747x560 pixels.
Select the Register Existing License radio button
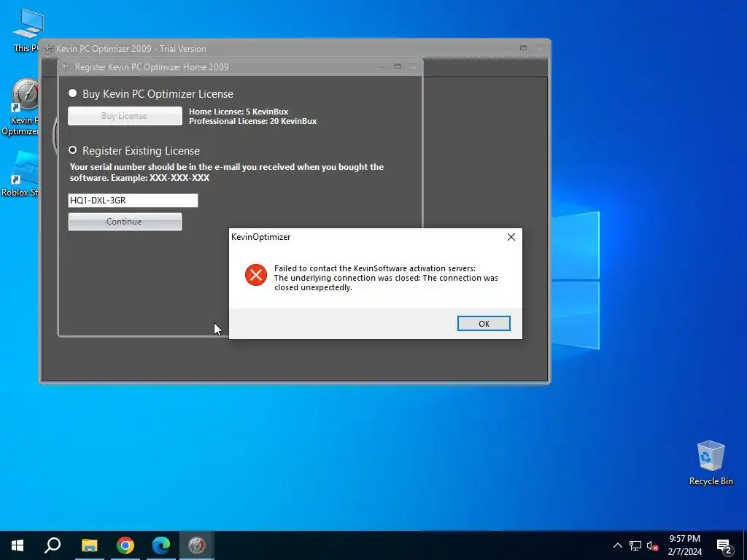[72, 150]
